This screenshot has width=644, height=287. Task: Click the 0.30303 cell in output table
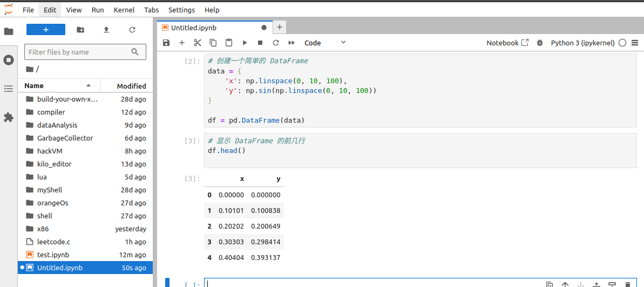pos(231,242)
